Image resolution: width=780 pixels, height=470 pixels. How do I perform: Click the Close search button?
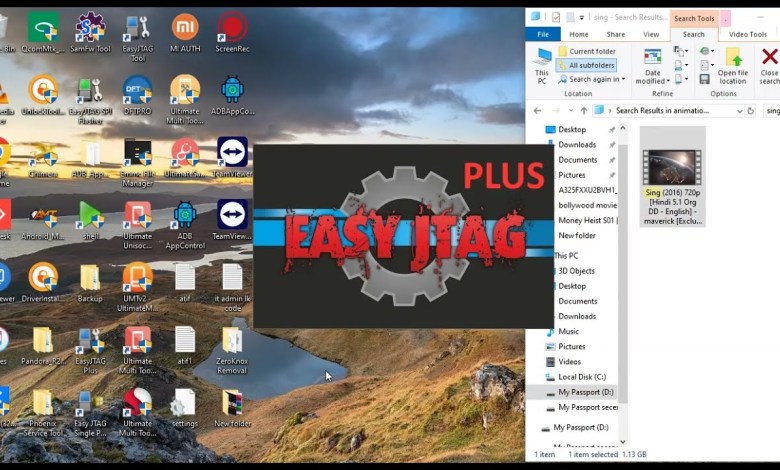(768, 65)
